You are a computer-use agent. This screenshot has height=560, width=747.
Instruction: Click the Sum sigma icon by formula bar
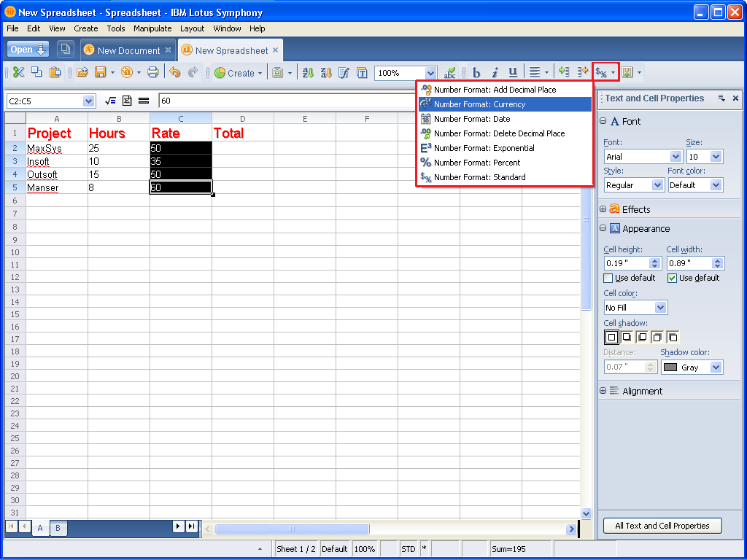click(127, 101)
